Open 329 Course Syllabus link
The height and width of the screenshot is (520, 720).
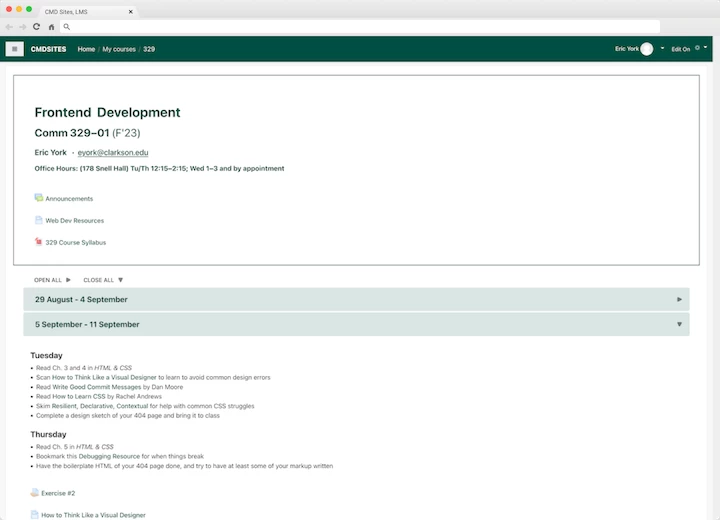click(76, 243)
